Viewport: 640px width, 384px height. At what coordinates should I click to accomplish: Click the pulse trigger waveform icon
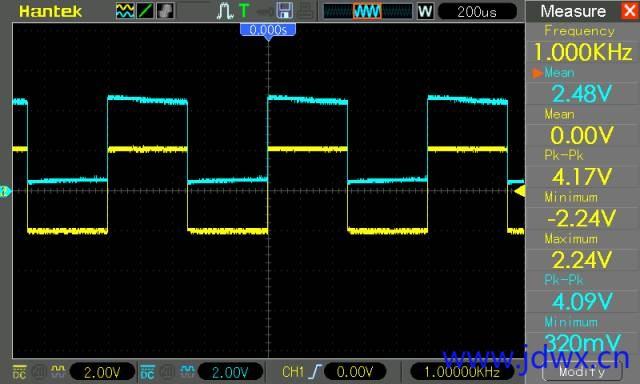224,11
